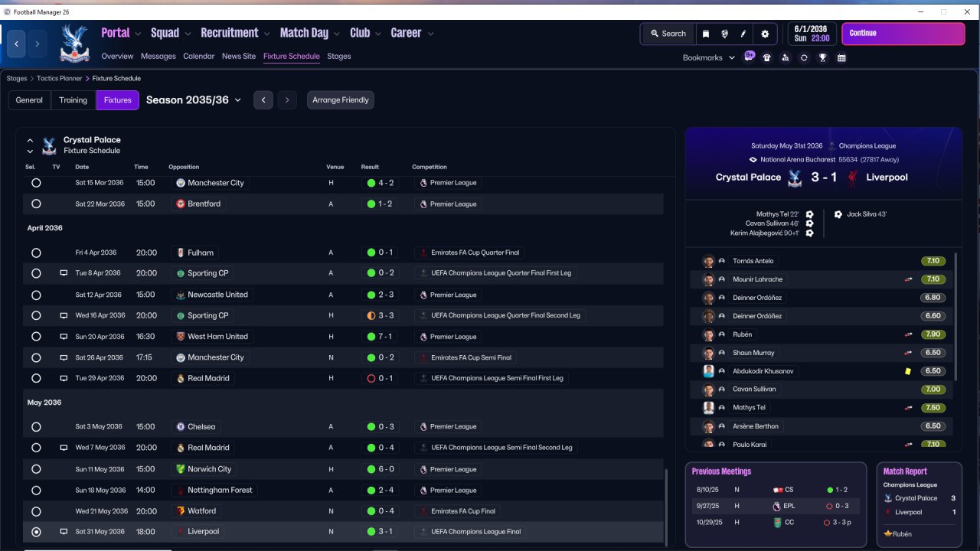Click the goal ball icon beside Jack Silva 43'
Image resolution: width=980 pixels, height=551 pixels.
click(838, 214)
